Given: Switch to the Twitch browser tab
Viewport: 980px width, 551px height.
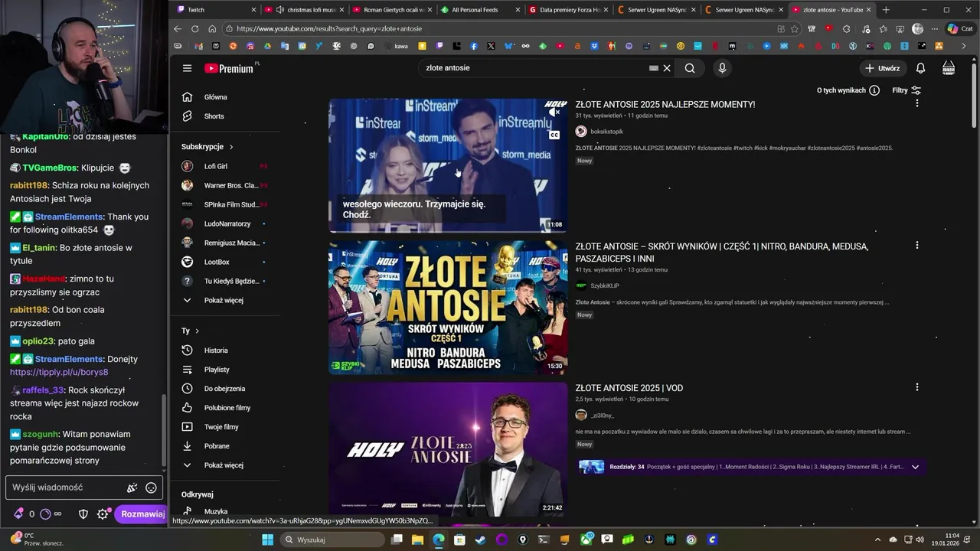Looking at the screenshot, I should tap(217, 10).
